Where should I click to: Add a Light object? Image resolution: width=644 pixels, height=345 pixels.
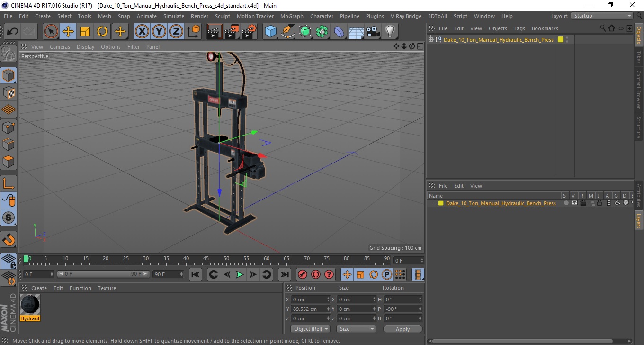tap(390, 32)
